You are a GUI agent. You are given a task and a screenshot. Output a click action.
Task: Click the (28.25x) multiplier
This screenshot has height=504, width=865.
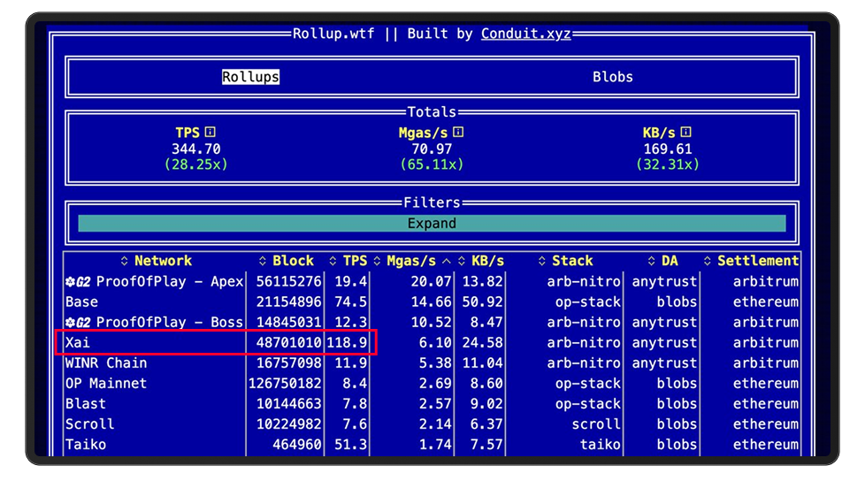click(195, 164)
